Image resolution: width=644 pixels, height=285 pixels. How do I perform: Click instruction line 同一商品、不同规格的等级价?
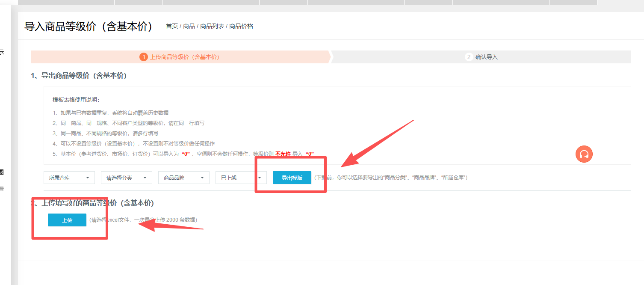(106, 133)
